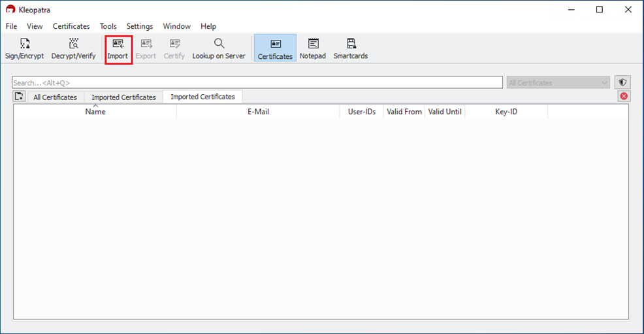644x334 pixels.
Task: Click the Export toolbar icon
Action: click(x=146, y=48)
